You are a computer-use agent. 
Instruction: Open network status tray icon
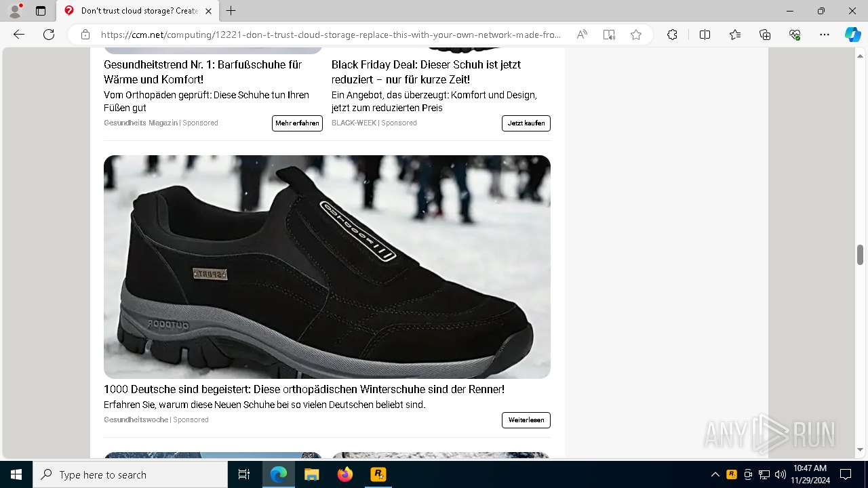[x=764, y=474]
